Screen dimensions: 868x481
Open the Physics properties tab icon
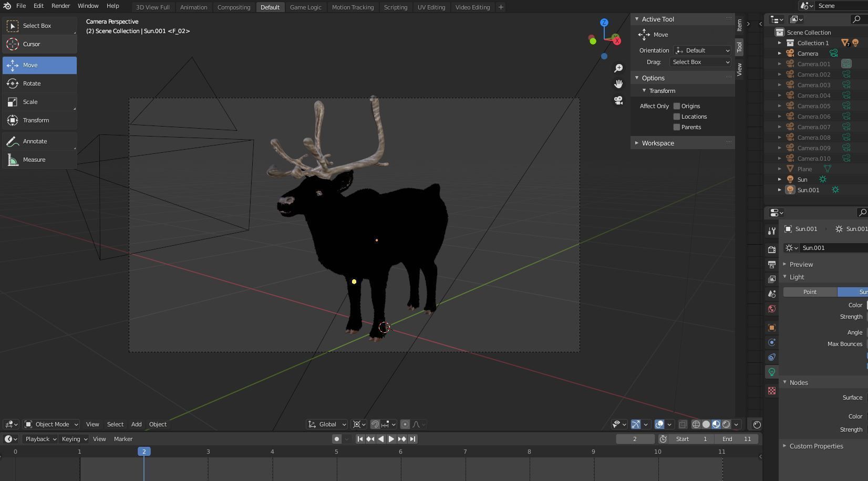[772, 342]
